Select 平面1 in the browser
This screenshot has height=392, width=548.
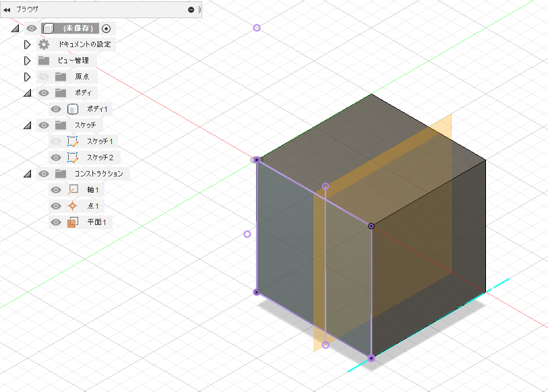click(96, 222)
